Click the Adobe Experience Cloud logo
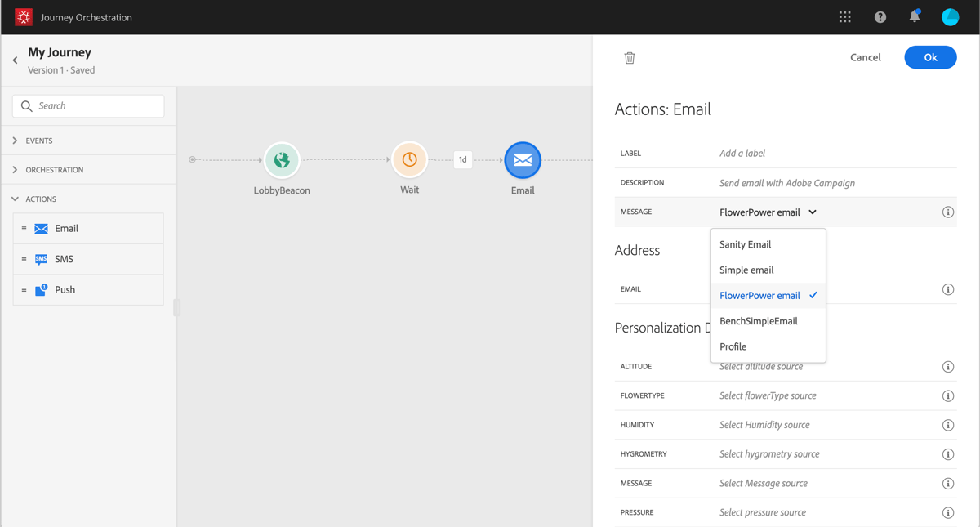This screenshot has height=527, width=980. pos(23,16)
